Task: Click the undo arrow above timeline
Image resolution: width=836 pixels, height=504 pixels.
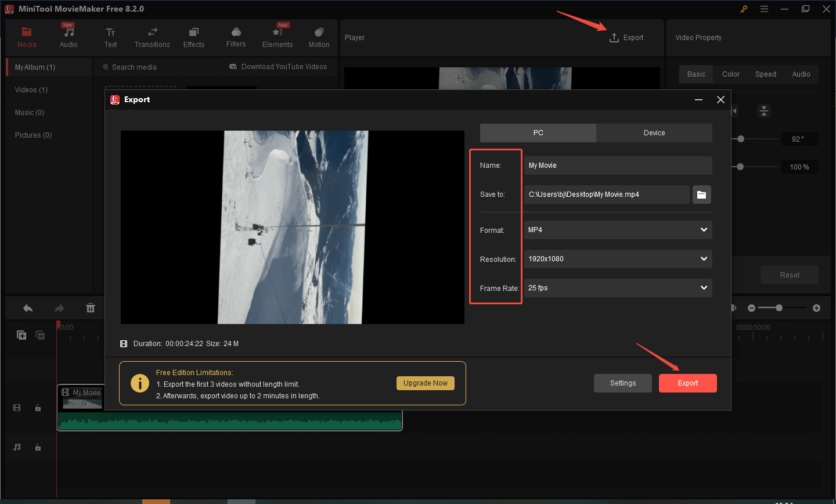Action: [28, 308]
